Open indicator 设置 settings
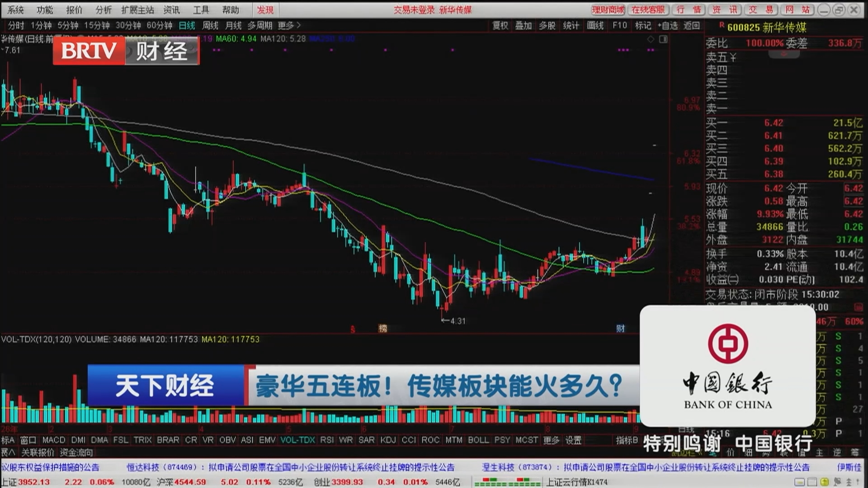The image size is (868, 488). [x=573, y=440]
